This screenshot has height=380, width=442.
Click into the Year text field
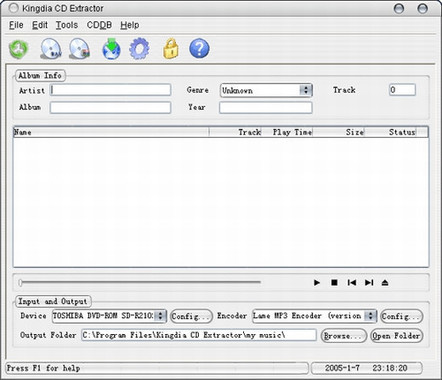pos(266,107)
